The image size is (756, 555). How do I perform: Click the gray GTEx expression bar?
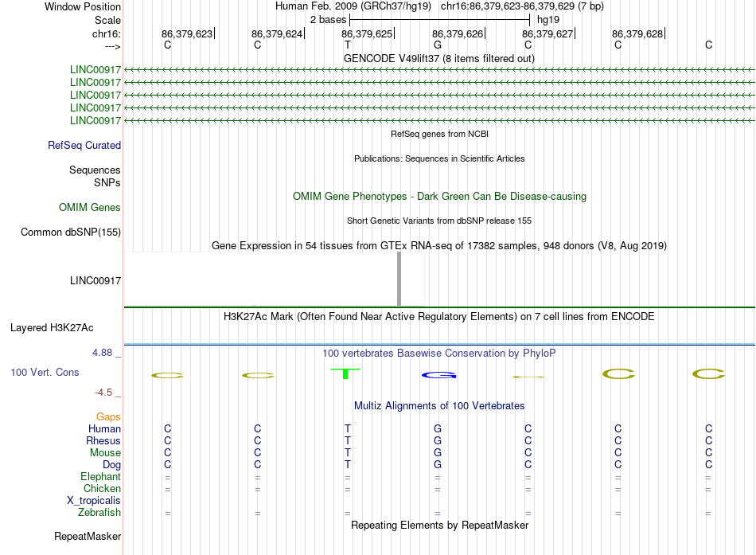pyautogui.click(x=399, y=279)
